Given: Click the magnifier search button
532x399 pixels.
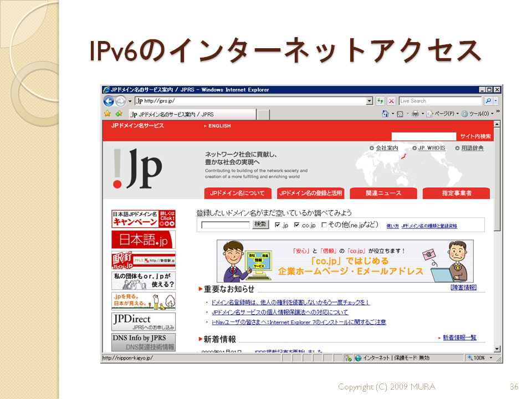Looking at the screenshot, I should point(488,101).
